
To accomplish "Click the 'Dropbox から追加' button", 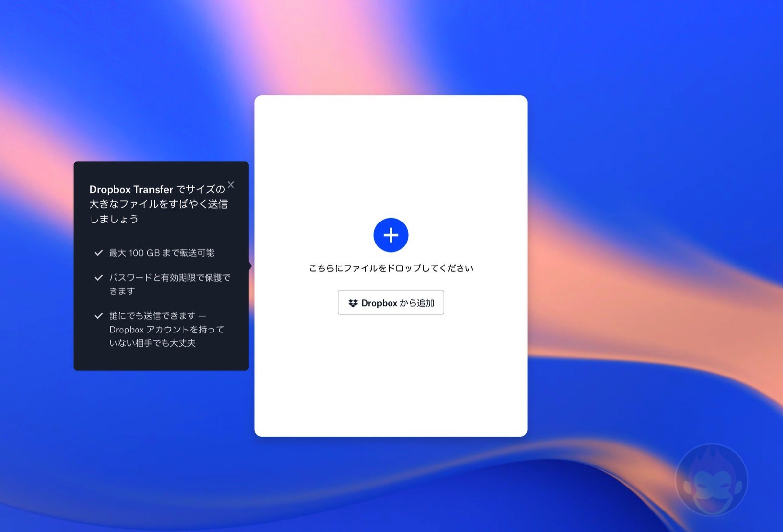I will coord(391,303).
